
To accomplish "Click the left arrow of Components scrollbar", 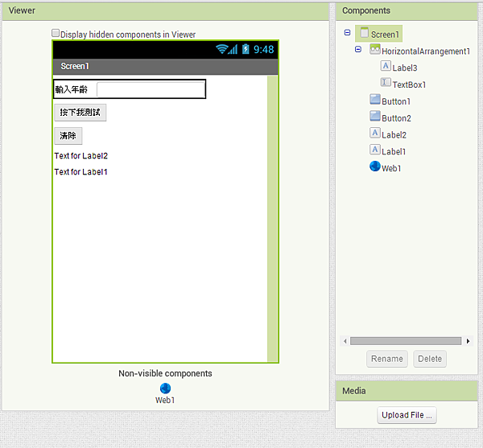I will pos(345,341).
